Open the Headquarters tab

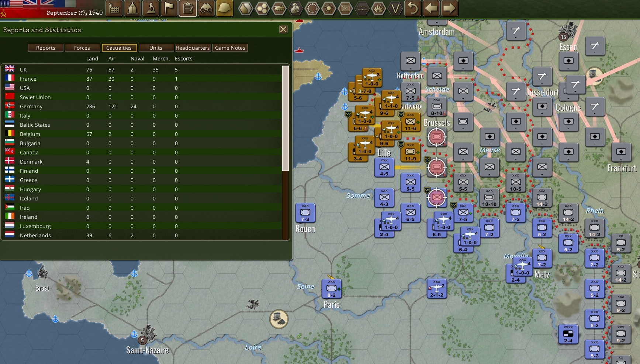click(x=193, y=48)
